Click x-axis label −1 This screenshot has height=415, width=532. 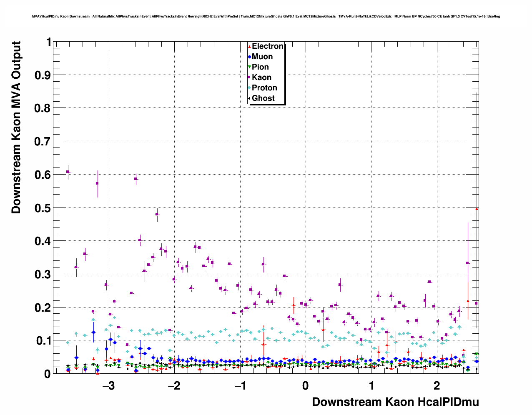240,386
